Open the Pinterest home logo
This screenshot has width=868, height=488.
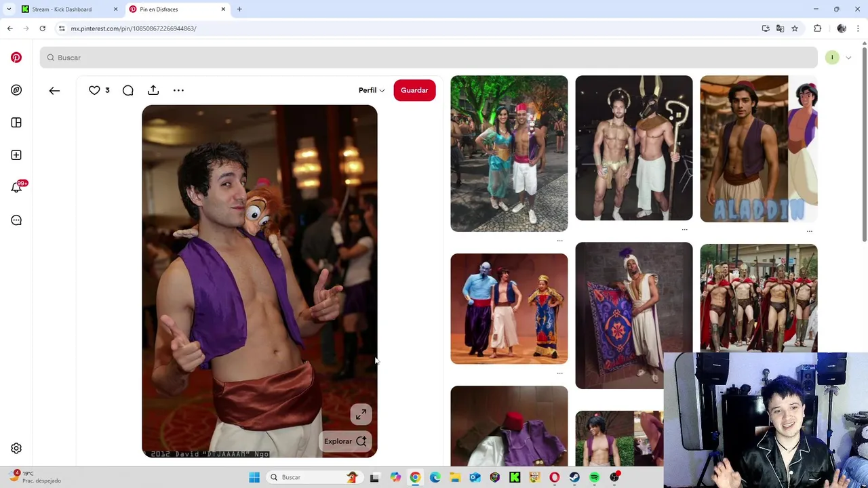[x=16, y=58]
